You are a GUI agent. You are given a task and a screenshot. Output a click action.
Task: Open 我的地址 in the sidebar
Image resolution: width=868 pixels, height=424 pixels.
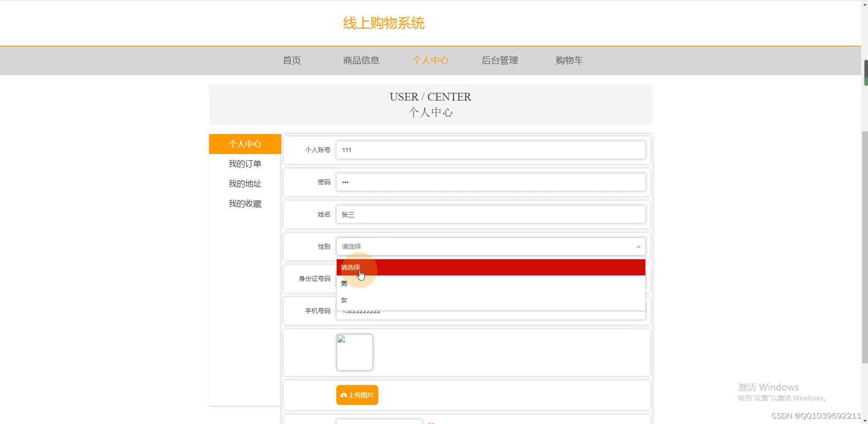[x=245, y=184]
